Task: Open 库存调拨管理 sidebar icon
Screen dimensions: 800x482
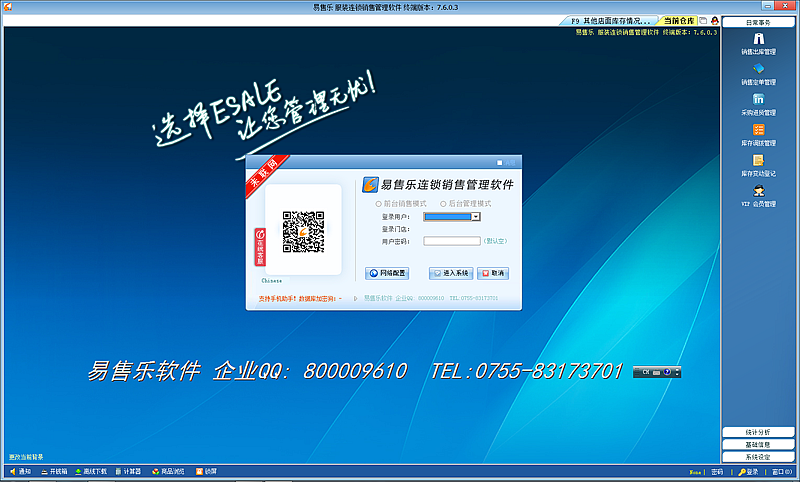Action: pos(758,131)
